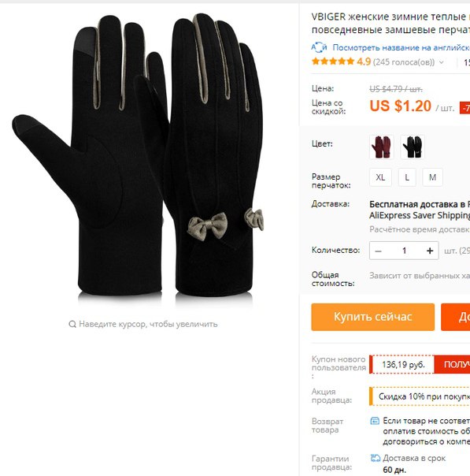Click the return policy shield icon
Image resolution: width=470 pixels, height=476 pixels.
(x=375, y=421)
